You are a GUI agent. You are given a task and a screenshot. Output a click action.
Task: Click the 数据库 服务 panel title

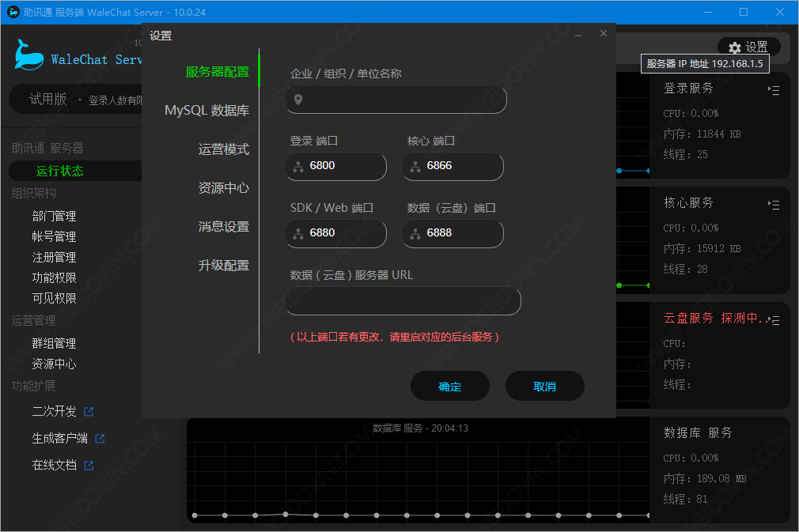pyautogui.click(x=698, y=432)
